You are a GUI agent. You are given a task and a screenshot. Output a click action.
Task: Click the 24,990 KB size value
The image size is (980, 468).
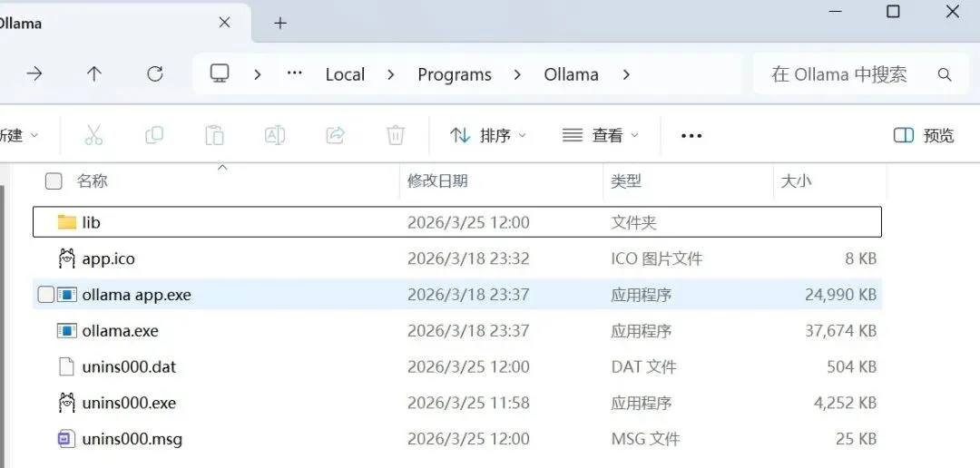click(840, 295)
